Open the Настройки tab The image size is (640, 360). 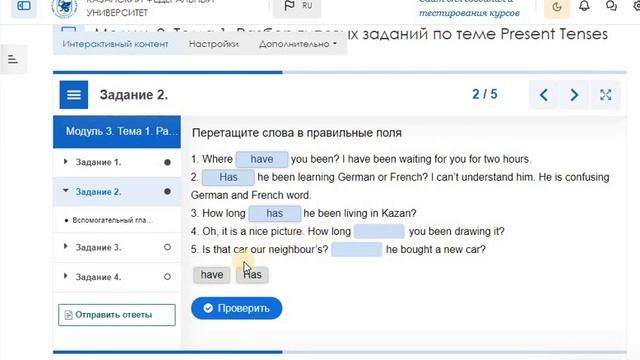coord(213,44)
